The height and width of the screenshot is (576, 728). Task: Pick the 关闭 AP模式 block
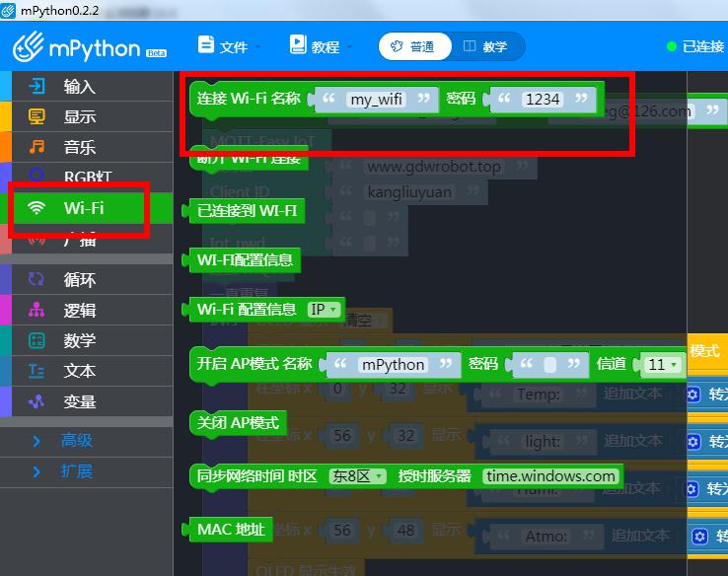pos(238,423)
